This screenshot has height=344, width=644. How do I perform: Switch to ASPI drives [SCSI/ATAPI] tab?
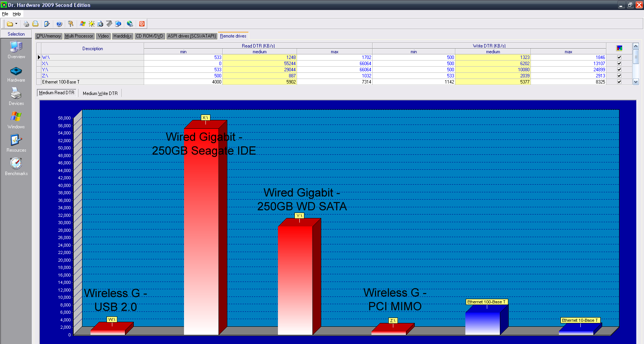coord(192,36)
